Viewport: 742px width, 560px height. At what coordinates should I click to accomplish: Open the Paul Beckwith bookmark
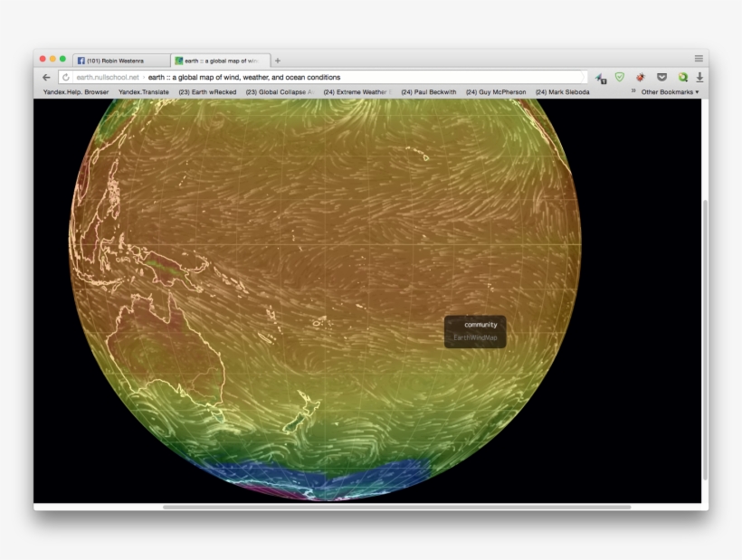tap(428, 92)
